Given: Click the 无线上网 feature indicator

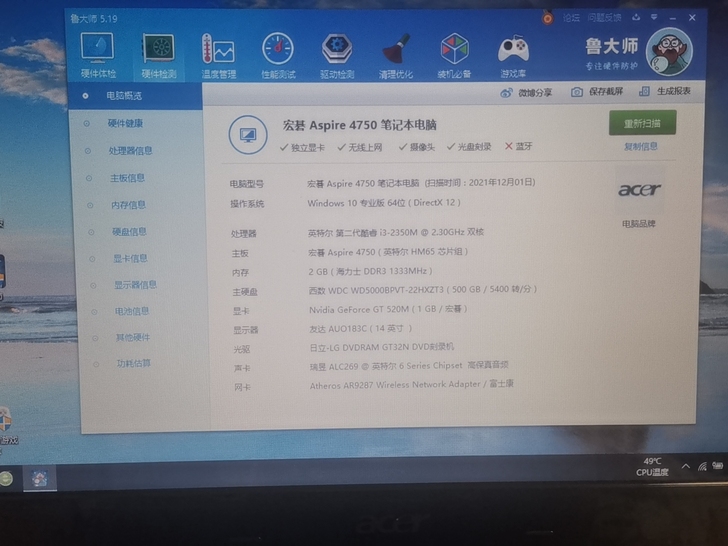Looking at the screenshot, I should (360, 147).
